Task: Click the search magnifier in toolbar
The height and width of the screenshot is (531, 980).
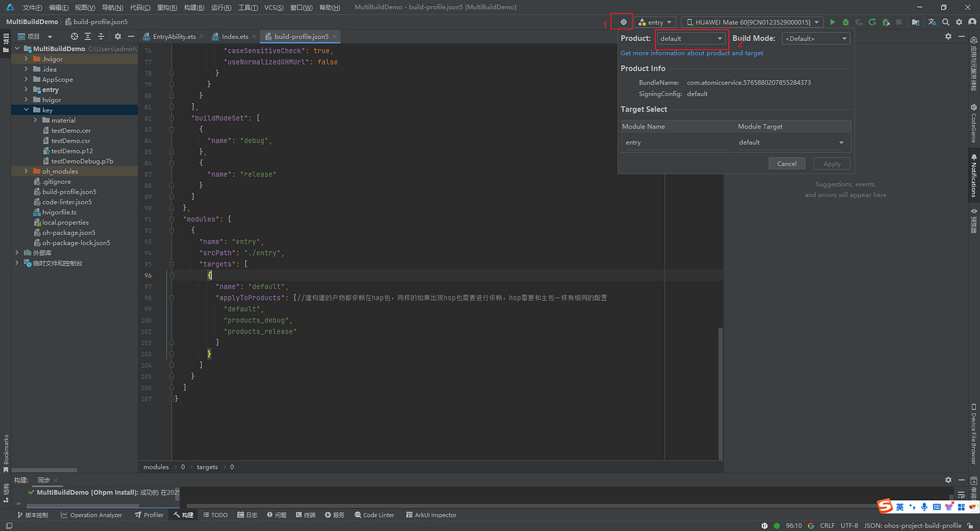Action: coord(946,22)
